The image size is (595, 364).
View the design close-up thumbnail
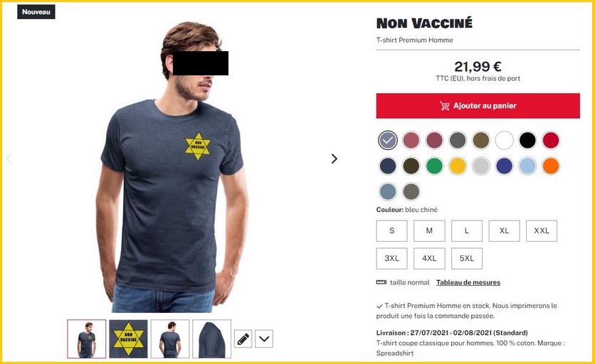[x=128, y=339]
